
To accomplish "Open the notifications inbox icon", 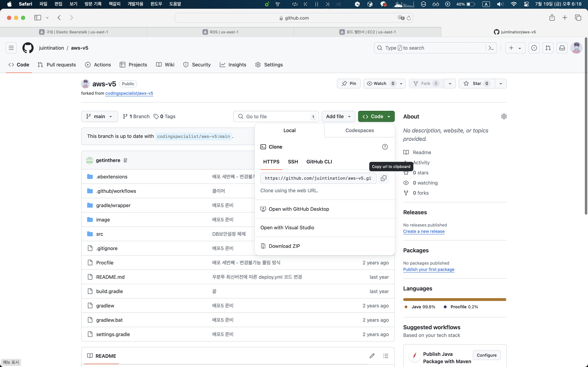I will click(x=562, y=48).
